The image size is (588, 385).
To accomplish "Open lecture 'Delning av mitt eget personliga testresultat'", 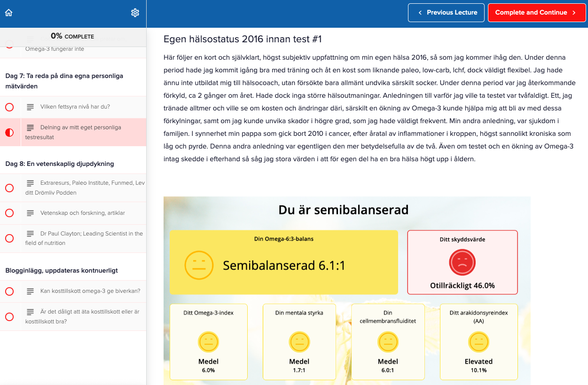I will tap(73, 132).
